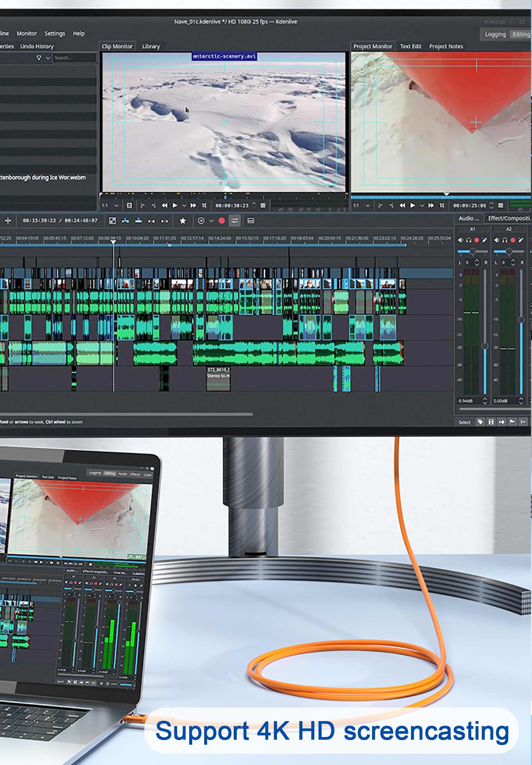532x765 pixels.
Task: Open the Project Notes tab
Action: pyautogui.click(x=446, y=46)
